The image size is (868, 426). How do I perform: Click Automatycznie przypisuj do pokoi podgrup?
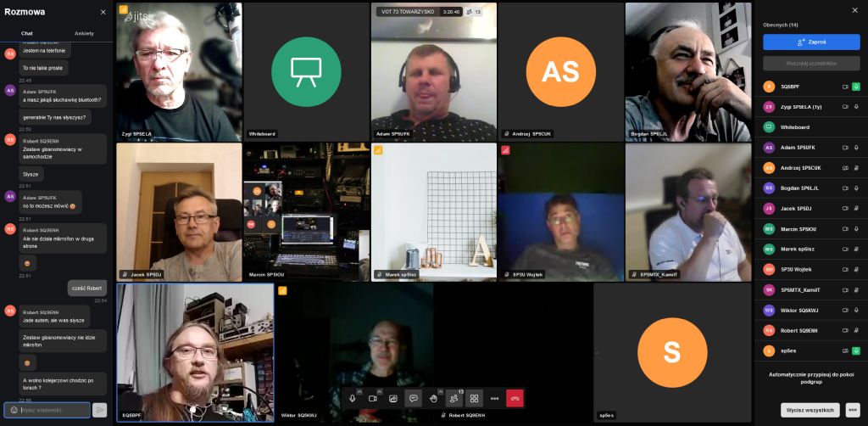coord(811,378)
